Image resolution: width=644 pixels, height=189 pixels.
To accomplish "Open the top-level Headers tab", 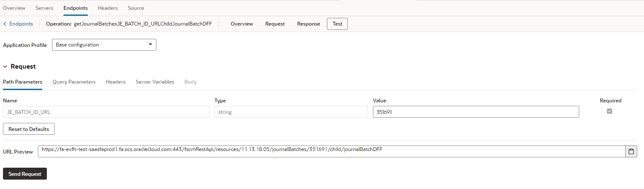I will coord(107,8).
